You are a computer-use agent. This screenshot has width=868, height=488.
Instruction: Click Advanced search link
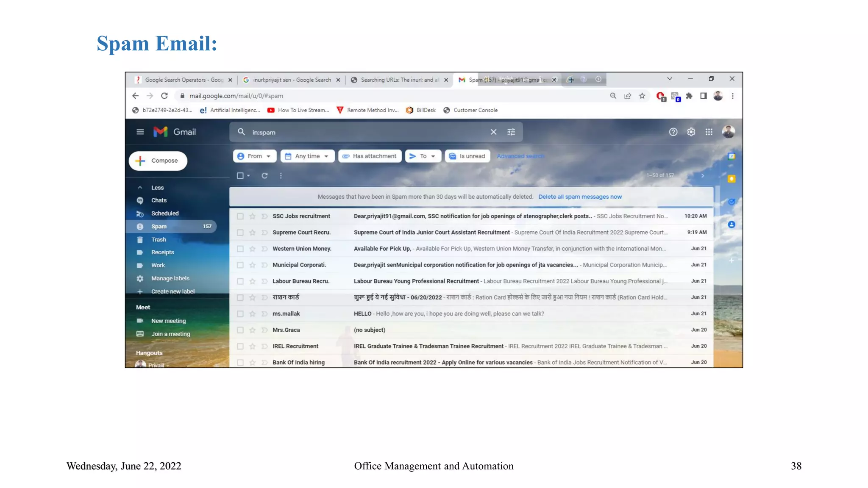pos(520,156)
